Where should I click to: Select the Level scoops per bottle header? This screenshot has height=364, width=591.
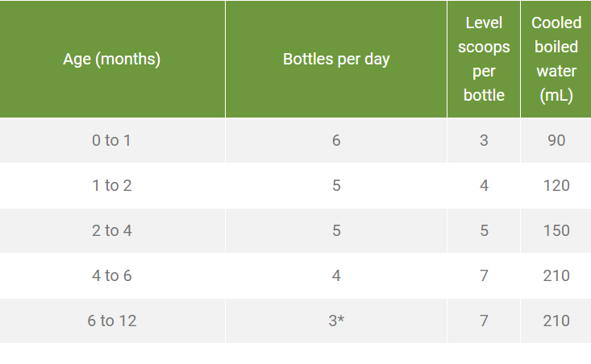[x=484, y=59]
